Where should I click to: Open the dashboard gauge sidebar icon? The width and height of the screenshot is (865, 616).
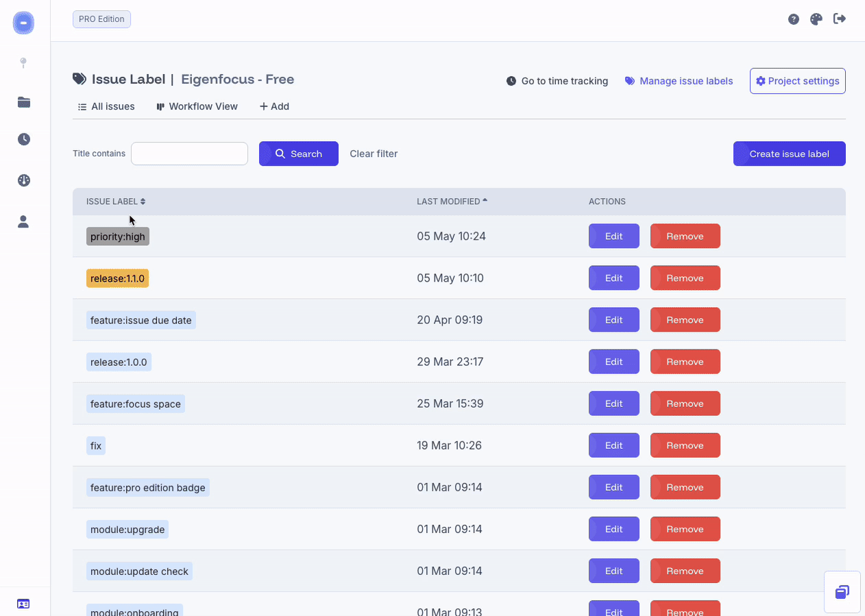pyautogui.click(x=24, y=180)
